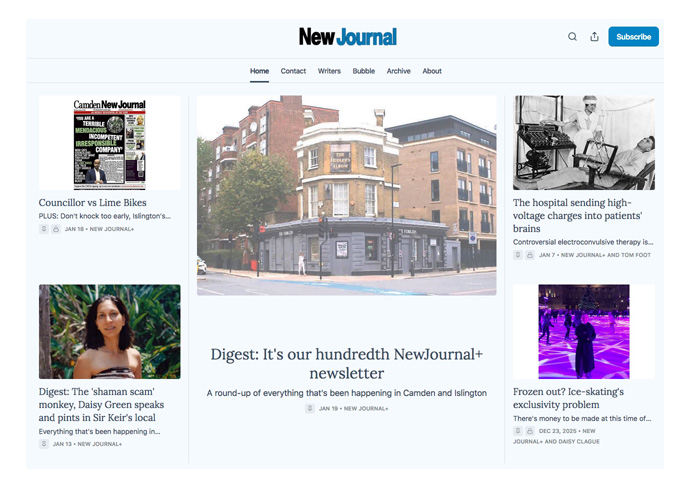Click audio icon under Councillor vs Lime Bikes
The image size is (690, 485).
(x=44, y=229)
